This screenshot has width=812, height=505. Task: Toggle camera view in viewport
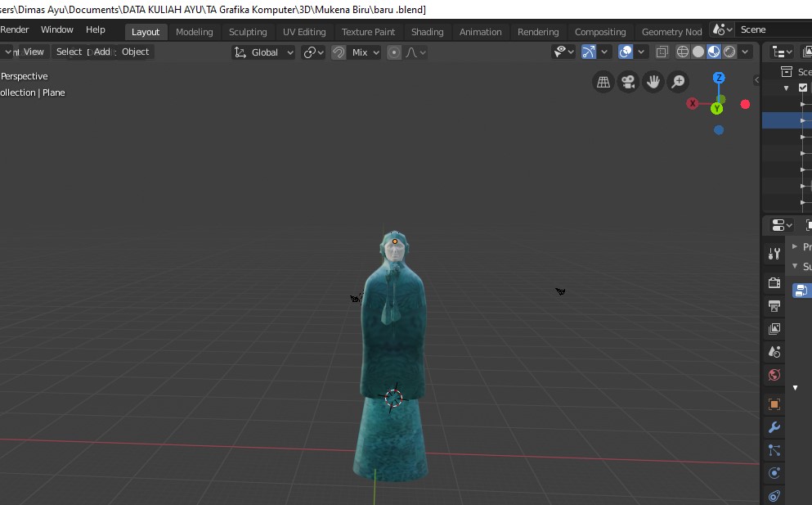(x=628, y=82)
